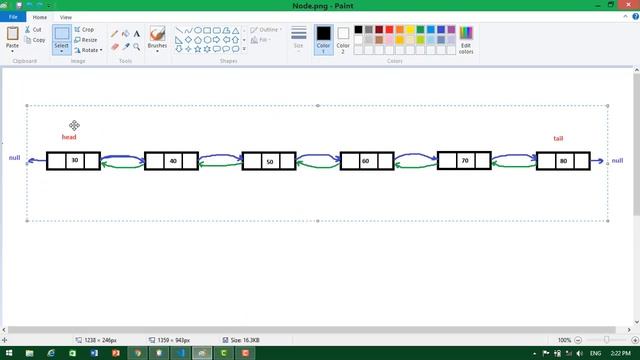Select the Fill with color bucket tool
This screenshot has width=640, height=360.
[126, 34]
